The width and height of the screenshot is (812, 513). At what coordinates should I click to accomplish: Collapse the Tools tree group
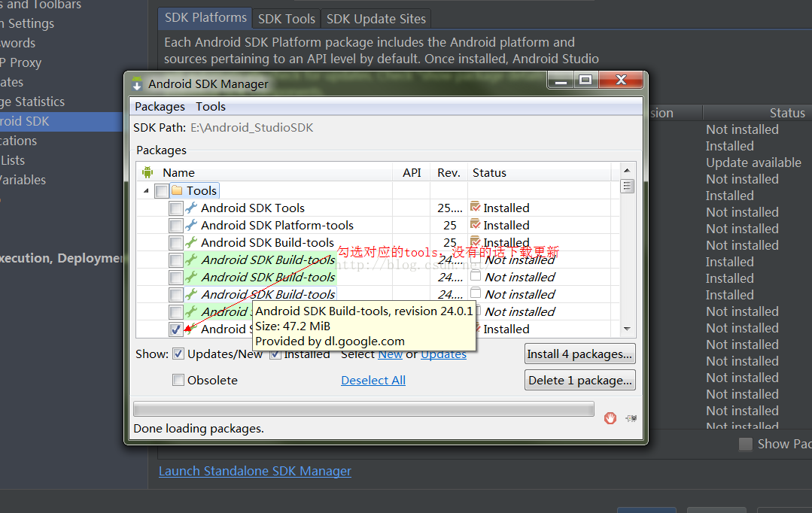click(x=146, y=190)
